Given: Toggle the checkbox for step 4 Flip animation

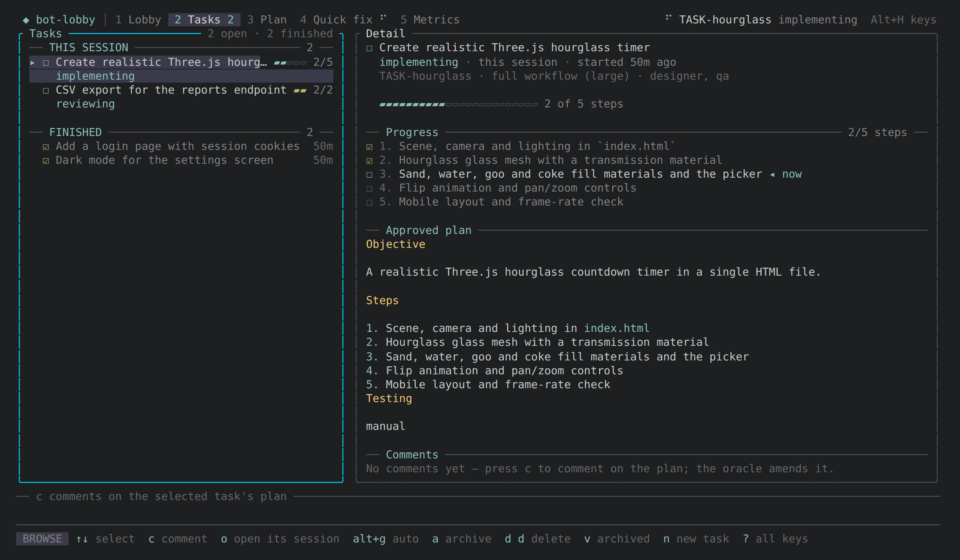Looking at the screenshot, I should point(370,189).
